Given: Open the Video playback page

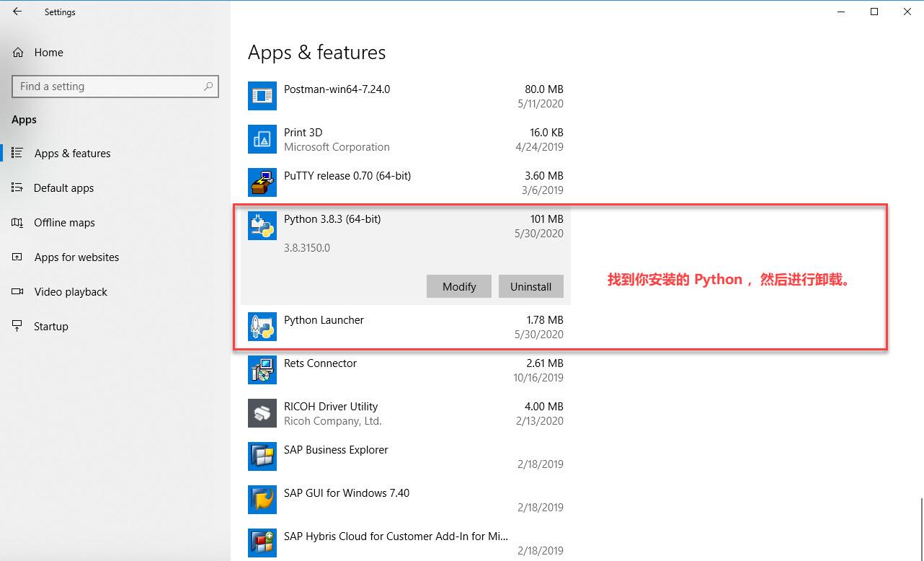Looking at the screenshot, I should (x=115, y=291).
